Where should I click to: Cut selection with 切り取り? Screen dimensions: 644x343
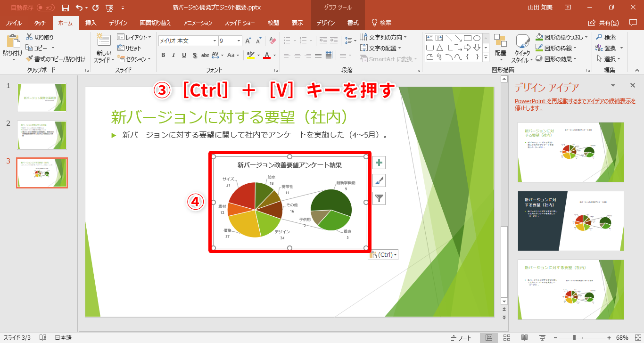(40, 37)
